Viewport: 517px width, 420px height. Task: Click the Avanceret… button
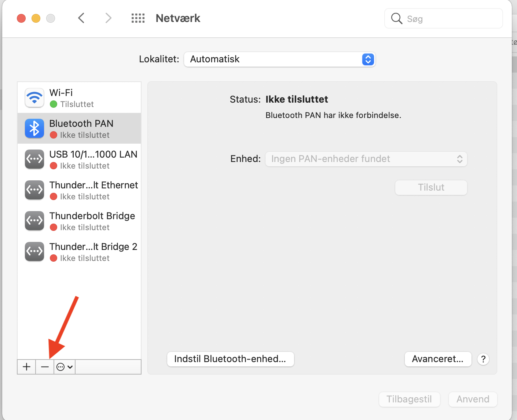tap(437, 359)
